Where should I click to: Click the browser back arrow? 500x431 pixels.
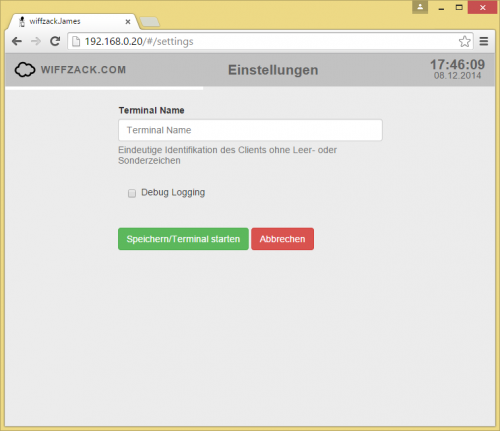pyautogui.click(x=17, y=41)
